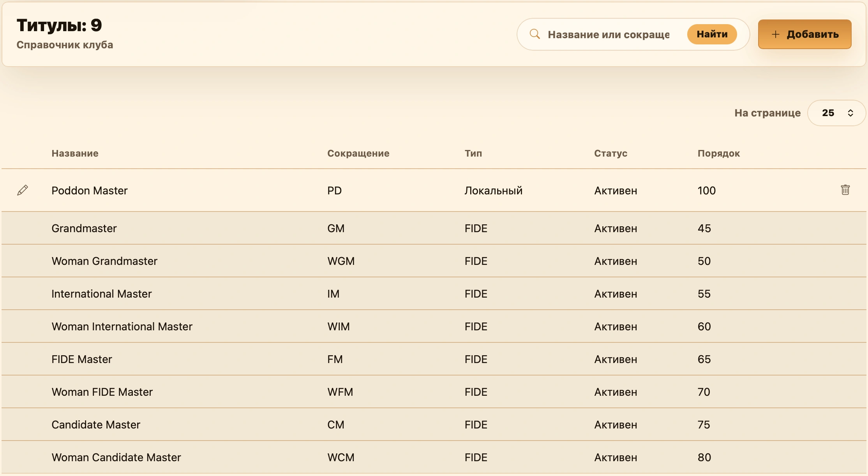Open the На странице 25 dropdown
This screenshot has width=868, height=476.
(x=836, y=113)
